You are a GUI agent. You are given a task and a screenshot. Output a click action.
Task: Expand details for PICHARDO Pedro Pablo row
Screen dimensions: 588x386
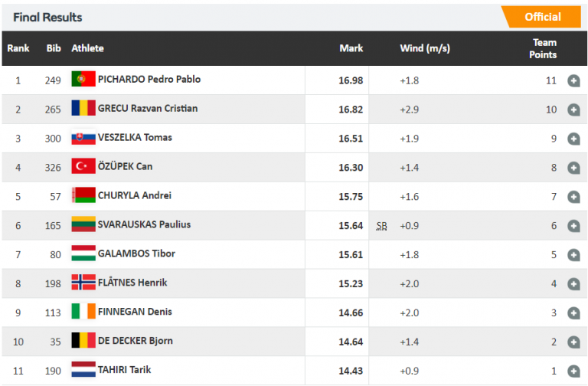(x=573, y=80)
